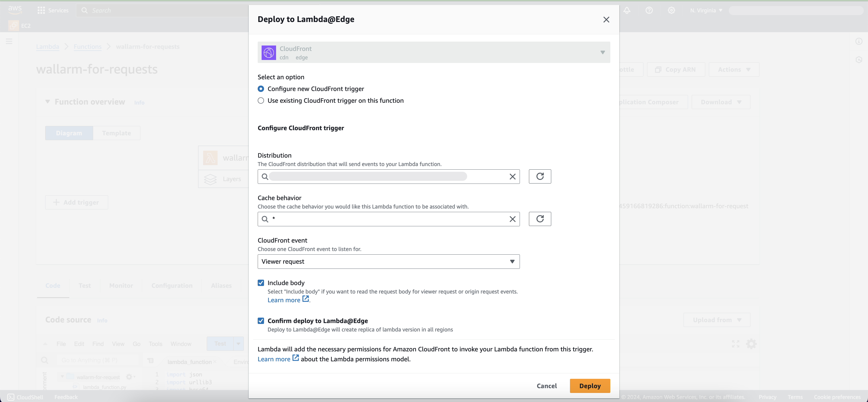This screenshot has height=402, width=868.
Task: Click the Cache behavior search input
Action: point(371,219)
